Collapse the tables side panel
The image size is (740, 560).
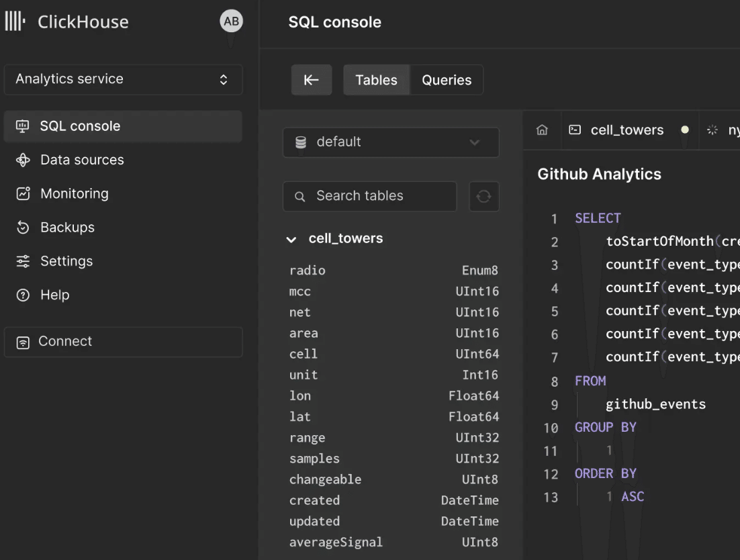pos(311,80)
